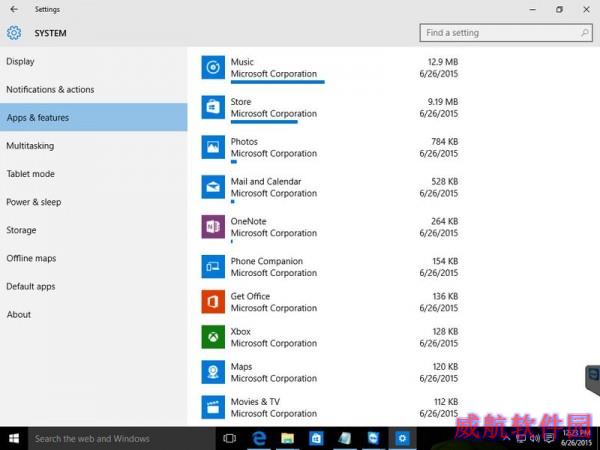Click the 136 KB size value
Screen dimensions: 600x450
tap(445, 296)
